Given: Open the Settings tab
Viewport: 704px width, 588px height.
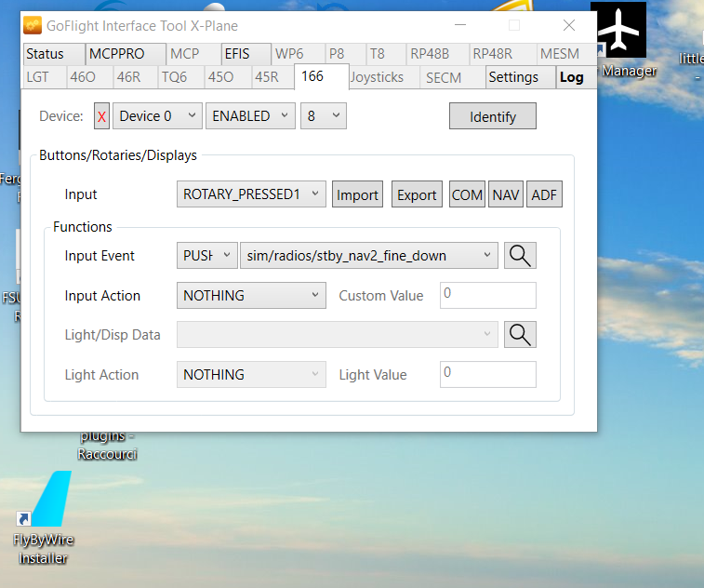Looking at the screenshot, I should click(x=521, y=77).
